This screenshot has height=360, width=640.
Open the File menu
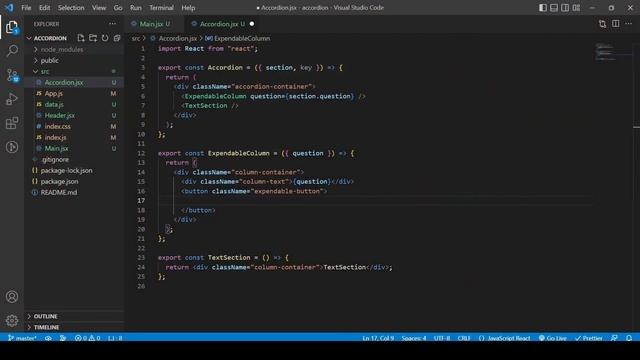click(26, 8)
